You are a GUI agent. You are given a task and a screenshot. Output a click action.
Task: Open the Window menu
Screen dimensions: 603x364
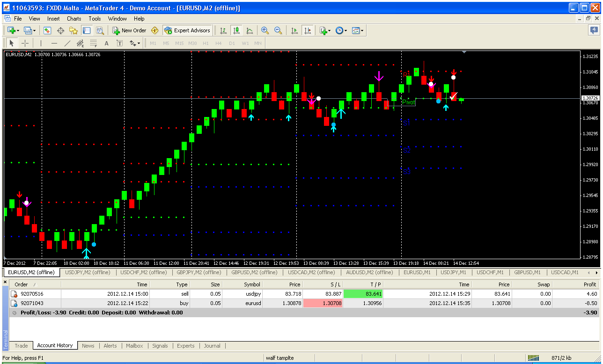pos(118,19)
